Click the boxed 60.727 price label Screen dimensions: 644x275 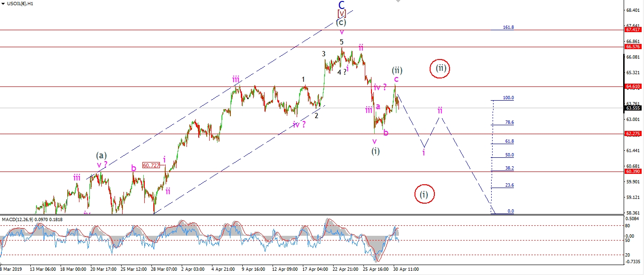tap(151, 165)
